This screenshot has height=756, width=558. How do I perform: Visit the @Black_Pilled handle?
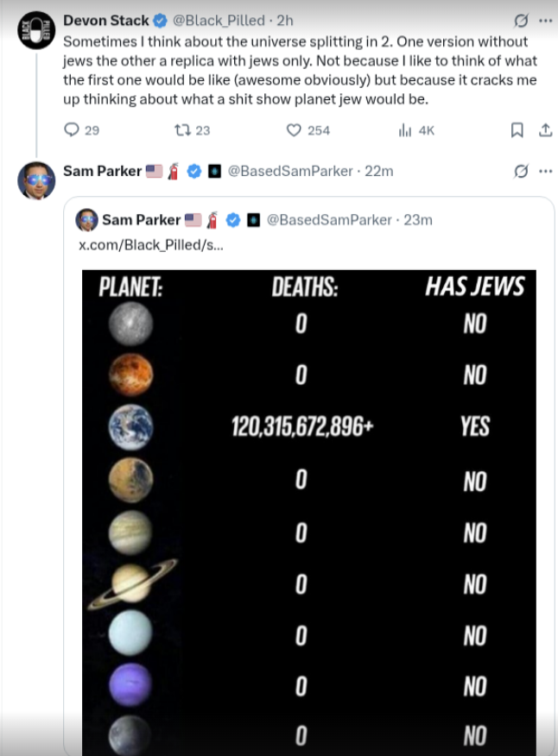(x=219, y=21)
